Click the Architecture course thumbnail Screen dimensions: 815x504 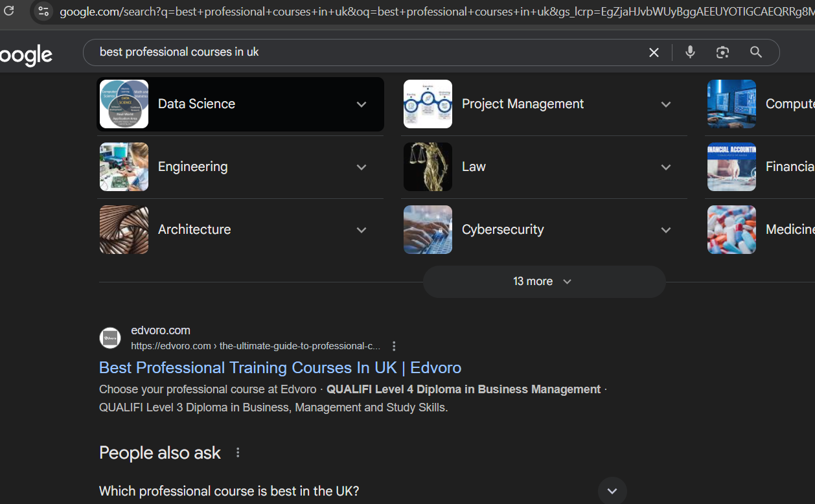point(124,230)
